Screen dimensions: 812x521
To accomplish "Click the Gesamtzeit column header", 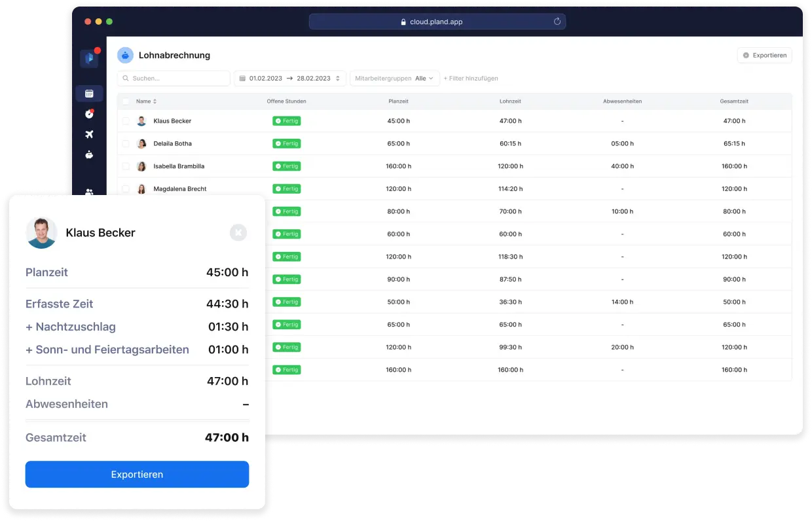I will [x=734, y=101].
